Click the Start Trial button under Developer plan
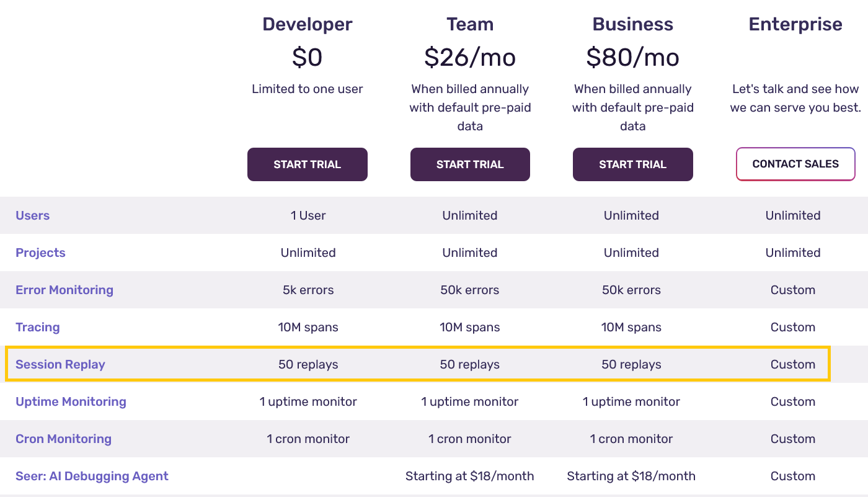 [307, 164]
